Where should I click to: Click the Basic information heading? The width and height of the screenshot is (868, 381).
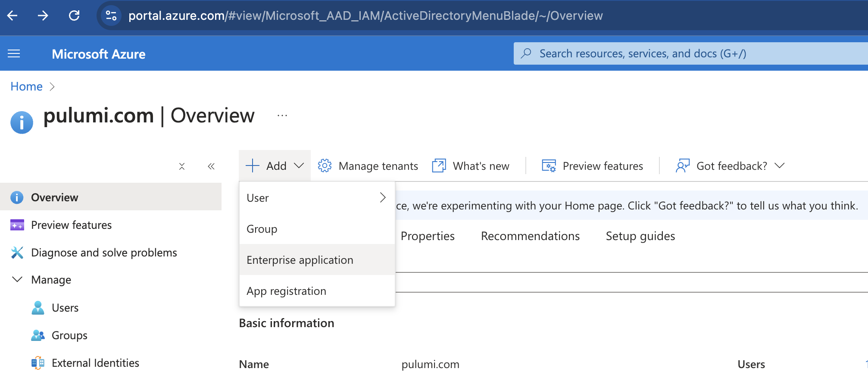tap(287, 323)
